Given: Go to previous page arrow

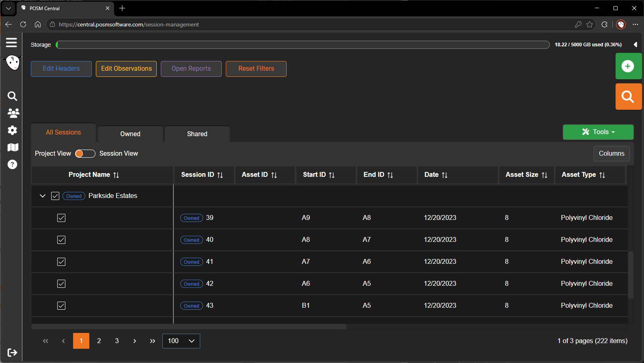Looking at the screenshot, I should (x=63, y=341).
